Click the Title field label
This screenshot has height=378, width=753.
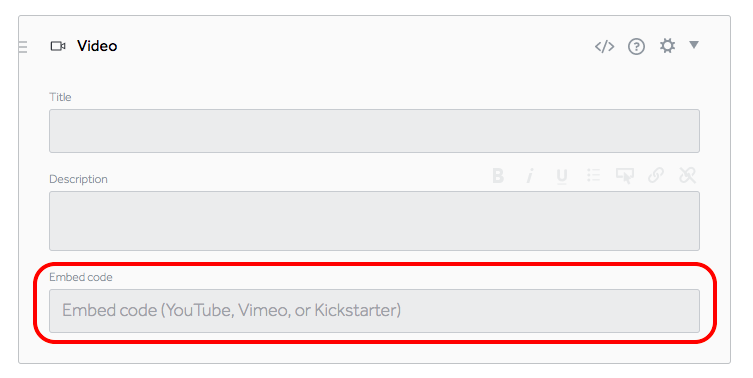coord(60,97)
